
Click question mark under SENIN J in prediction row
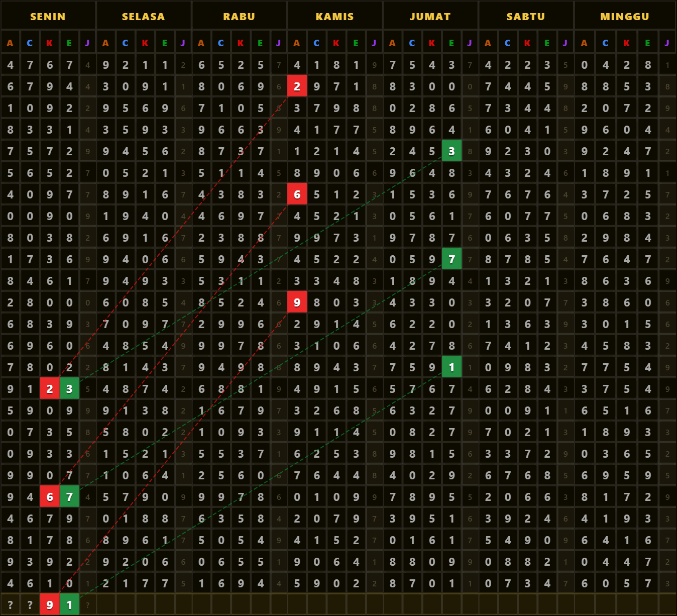(x=87, y=605)
